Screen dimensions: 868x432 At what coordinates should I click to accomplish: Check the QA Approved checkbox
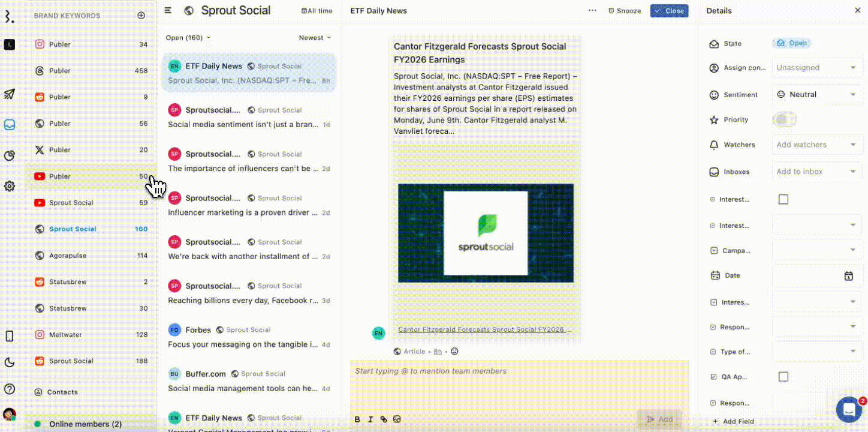pos(783,376)
